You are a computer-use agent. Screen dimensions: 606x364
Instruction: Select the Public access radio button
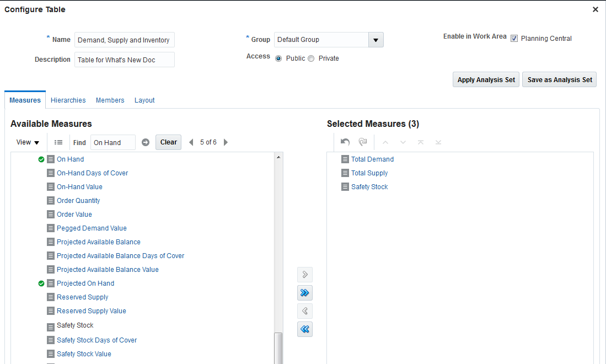coord(278,58)
